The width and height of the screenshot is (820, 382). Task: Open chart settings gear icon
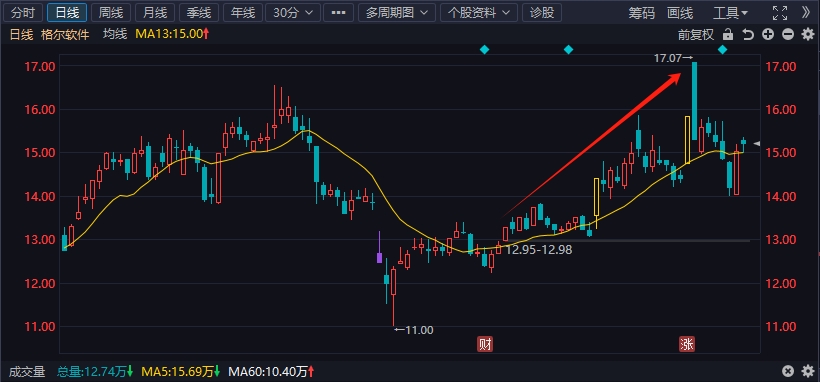click(808, 35)
